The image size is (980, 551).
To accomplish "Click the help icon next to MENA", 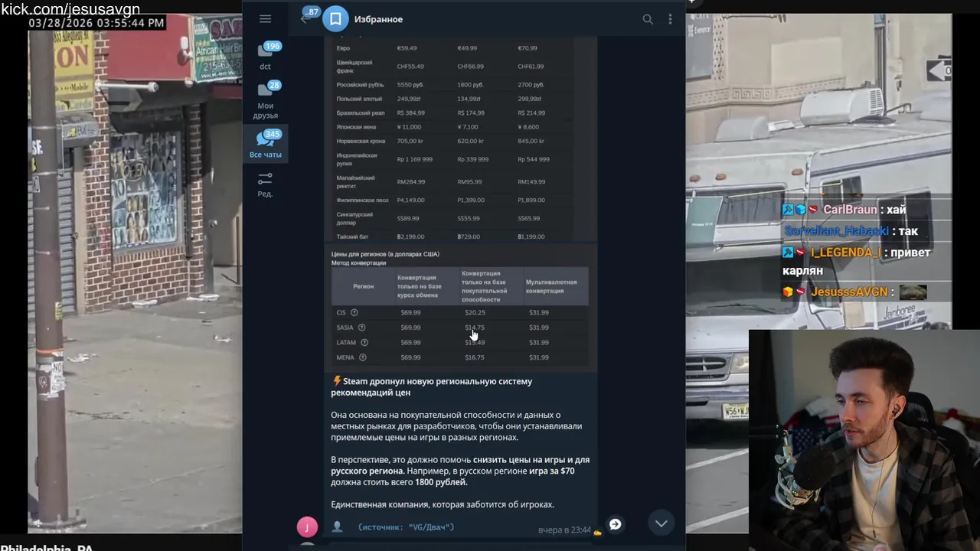I will pos(362,357).
